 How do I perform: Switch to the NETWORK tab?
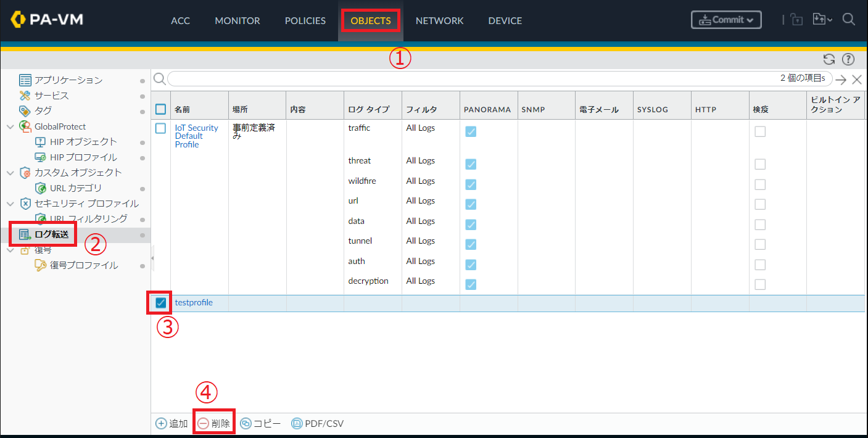tap(439, 20)
